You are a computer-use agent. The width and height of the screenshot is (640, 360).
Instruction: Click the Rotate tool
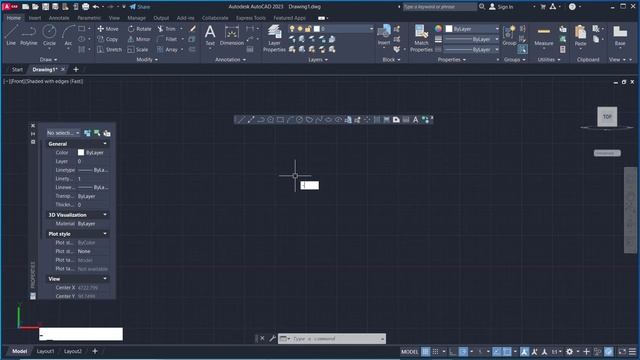click(139, 29)
